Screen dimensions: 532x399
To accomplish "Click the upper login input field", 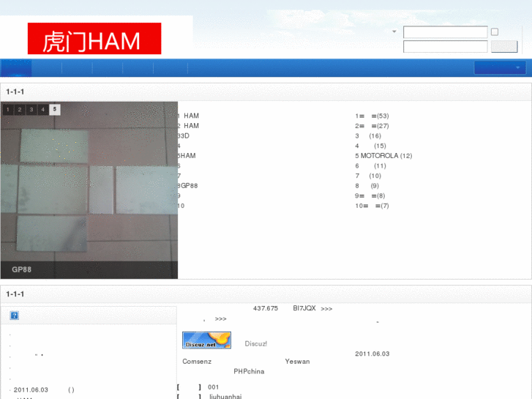I will tap(445, 32).
